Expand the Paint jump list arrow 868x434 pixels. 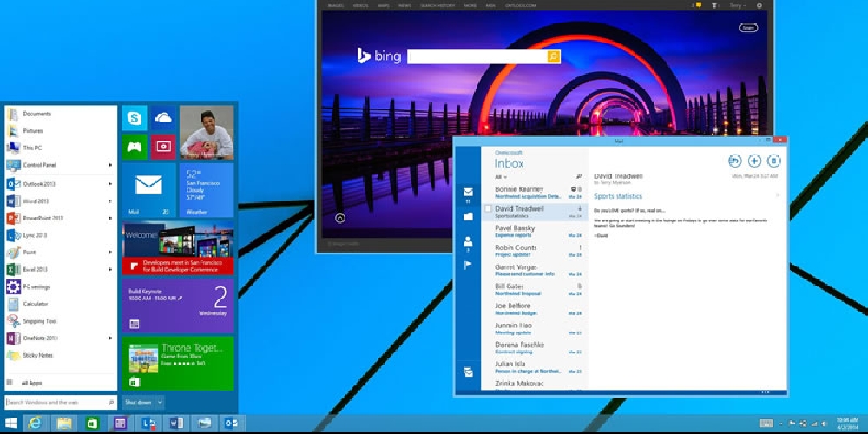[111, 253]
